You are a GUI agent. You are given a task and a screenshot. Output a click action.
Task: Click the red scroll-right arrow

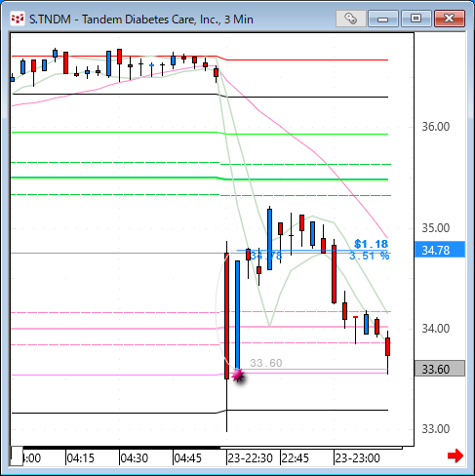(x=455, y=456)
